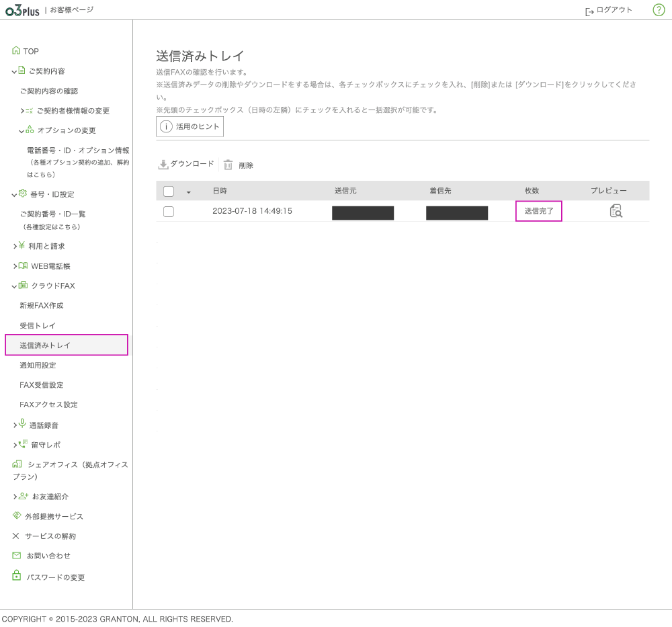The height and width of the screenshot is (627, 672).
Task: Click the 送信完了 status cell
Action: (539, 211)
